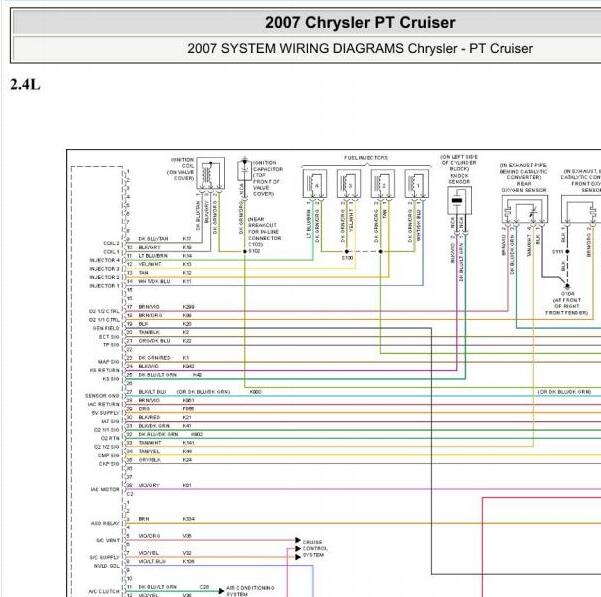This screenshot has height=597, width=601.
Task: Click the 'S/C SUPPLY' pin label
Action: point(105,557)
